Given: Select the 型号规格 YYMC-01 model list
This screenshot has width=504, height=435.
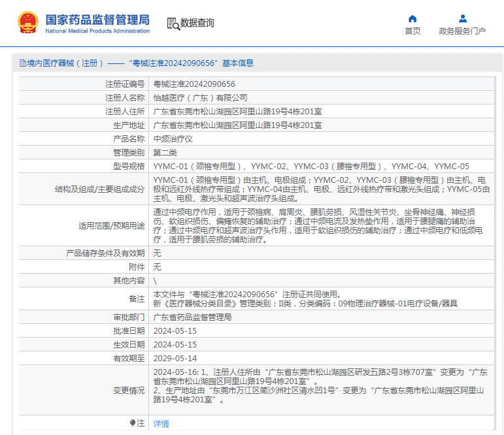Looking at the screenshot, I should coord(311,167).
